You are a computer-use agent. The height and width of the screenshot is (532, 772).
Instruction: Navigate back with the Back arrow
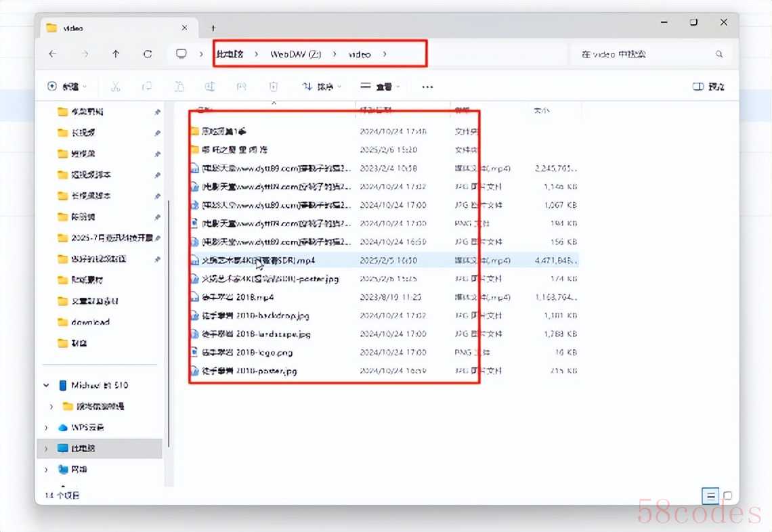(53, 54)
